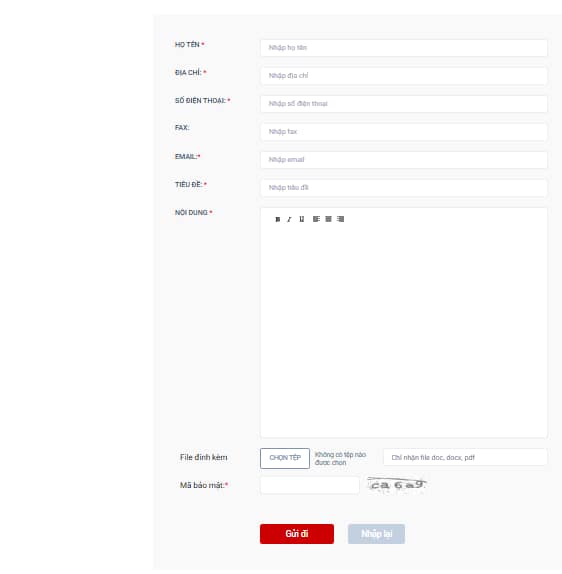
Task: Focus the 'Nhập địa chỉ' address field
Action: click(404, 76)
